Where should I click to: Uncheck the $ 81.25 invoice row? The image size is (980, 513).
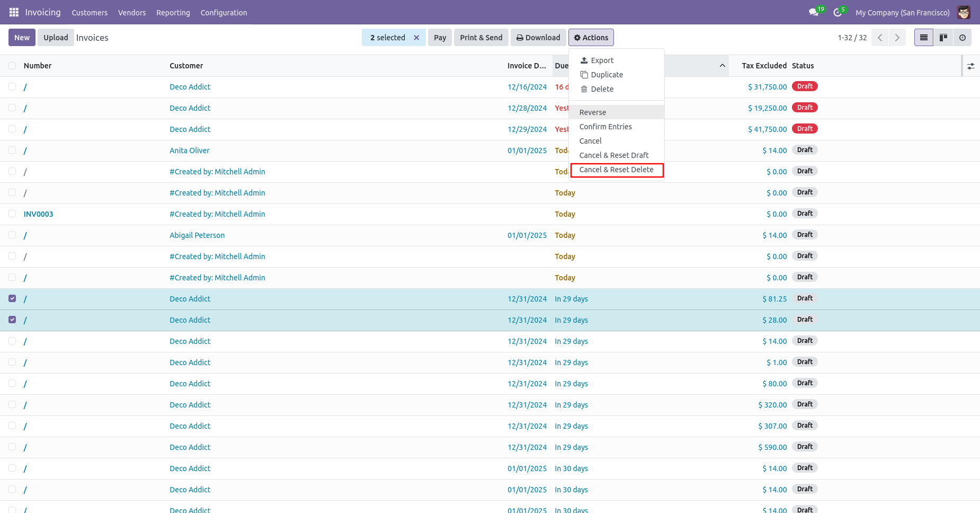12,298
